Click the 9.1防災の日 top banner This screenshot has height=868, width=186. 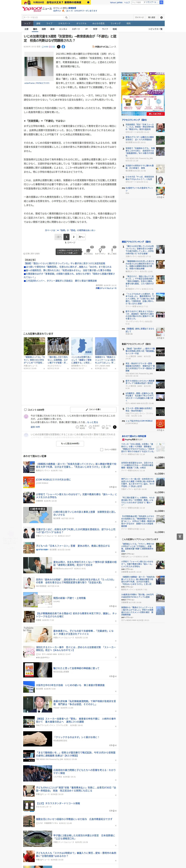click(x=56, y=2)
